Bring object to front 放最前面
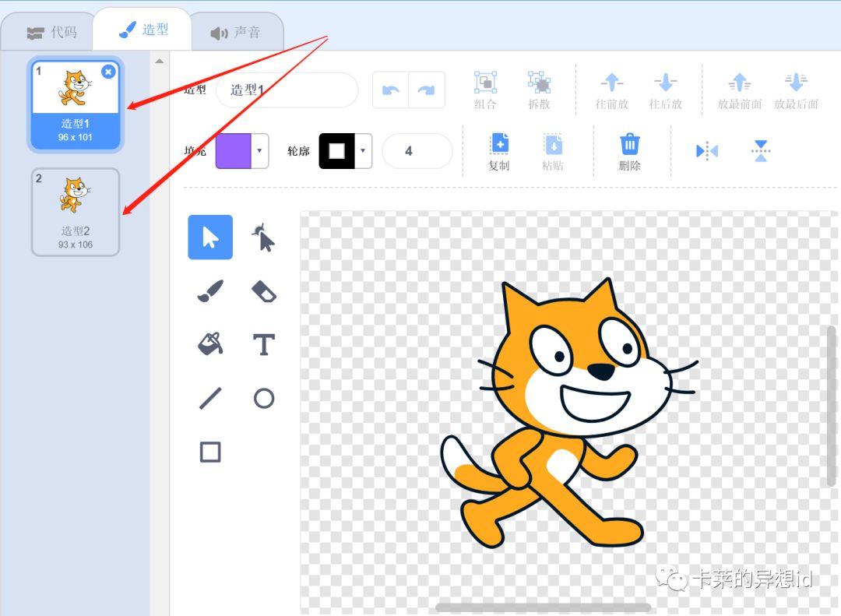This screenshot has height=616, width=841. [x=740, y=90]
